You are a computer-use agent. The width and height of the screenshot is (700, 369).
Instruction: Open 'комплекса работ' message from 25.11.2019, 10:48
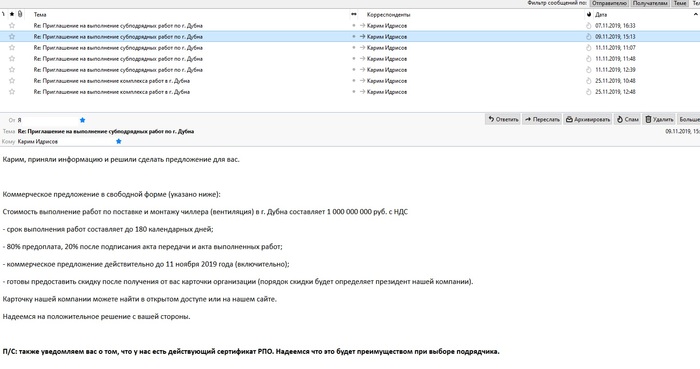pos(112,81)
